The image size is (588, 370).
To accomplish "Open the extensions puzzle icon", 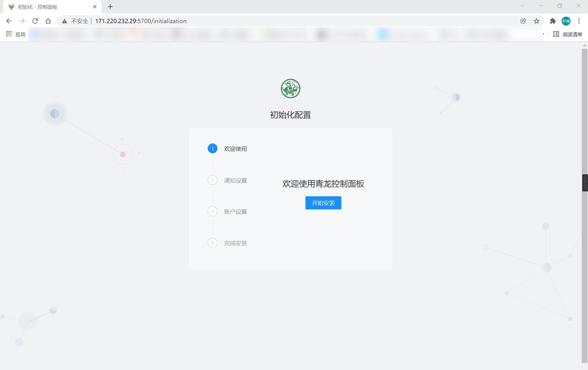I will [x=553, y=21].
